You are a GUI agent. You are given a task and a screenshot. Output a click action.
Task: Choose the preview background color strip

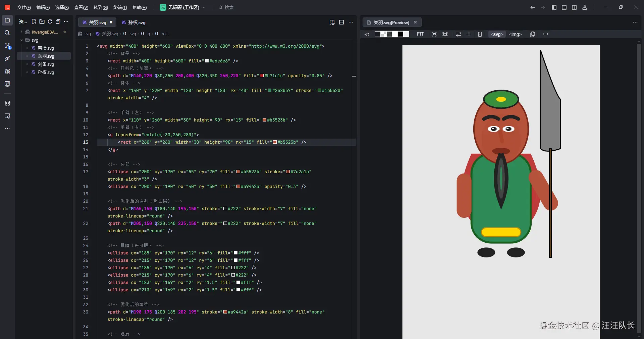tap(392, 34)
